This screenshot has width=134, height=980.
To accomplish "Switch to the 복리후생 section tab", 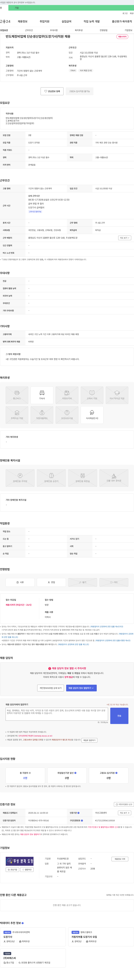I will tap(79, 30).
